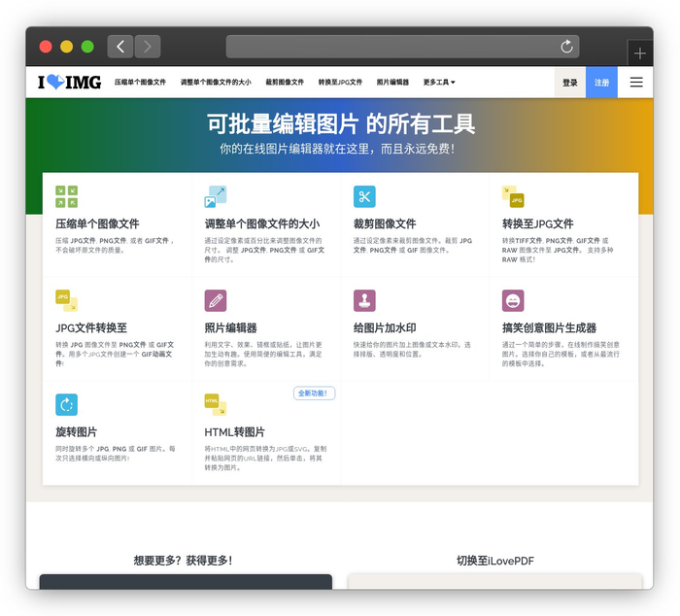This screenshot has height=616, width=680.
Task: Open the resize image (调整单个图像文件的大小) card icon
Action: point(216,196)
